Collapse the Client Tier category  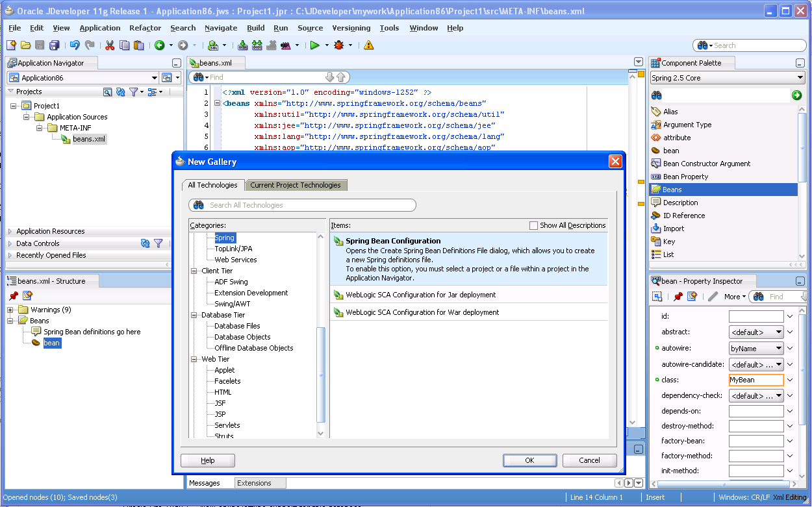click(x=194, y=271)
